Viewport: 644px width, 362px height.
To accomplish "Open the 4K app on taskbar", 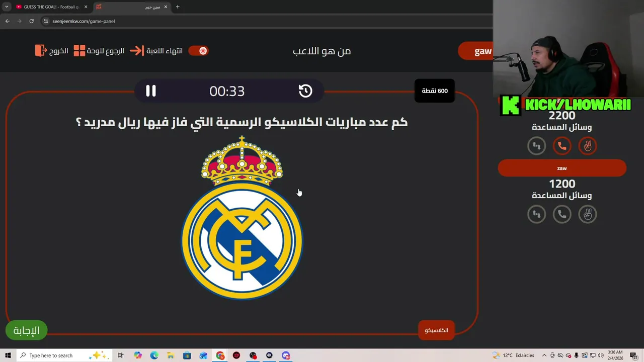I will (269, 355).
